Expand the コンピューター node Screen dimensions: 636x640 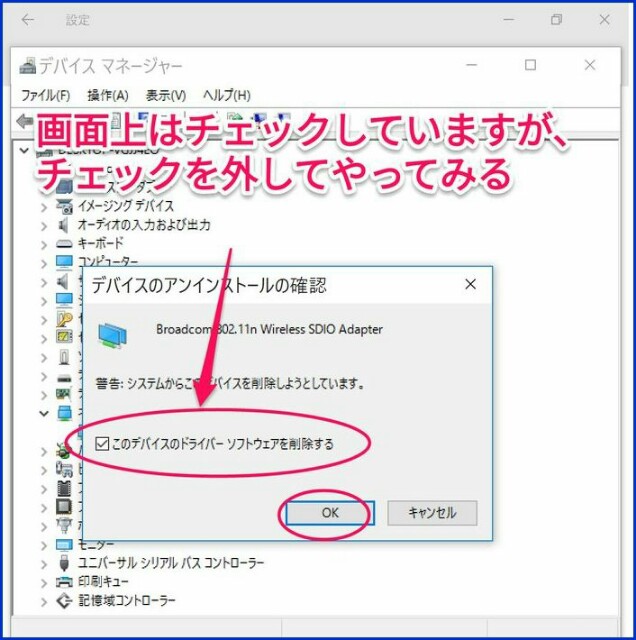pos(44,263)
